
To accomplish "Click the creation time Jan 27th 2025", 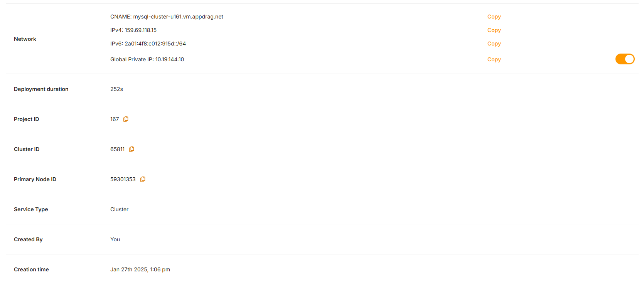I will 140,269.
